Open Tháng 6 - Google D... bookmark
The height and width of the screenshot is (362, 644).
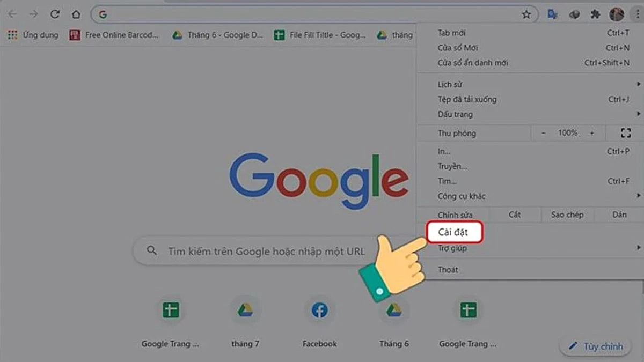tap(217, 35)
